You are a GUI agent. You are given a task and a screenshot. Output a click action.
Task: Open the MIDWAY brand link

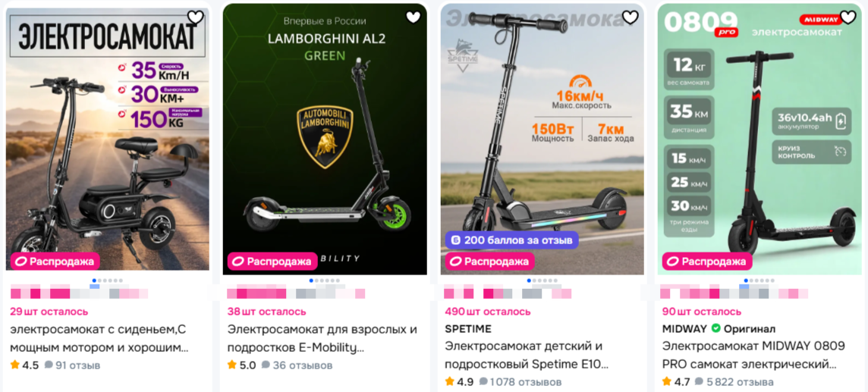point(685,328)
